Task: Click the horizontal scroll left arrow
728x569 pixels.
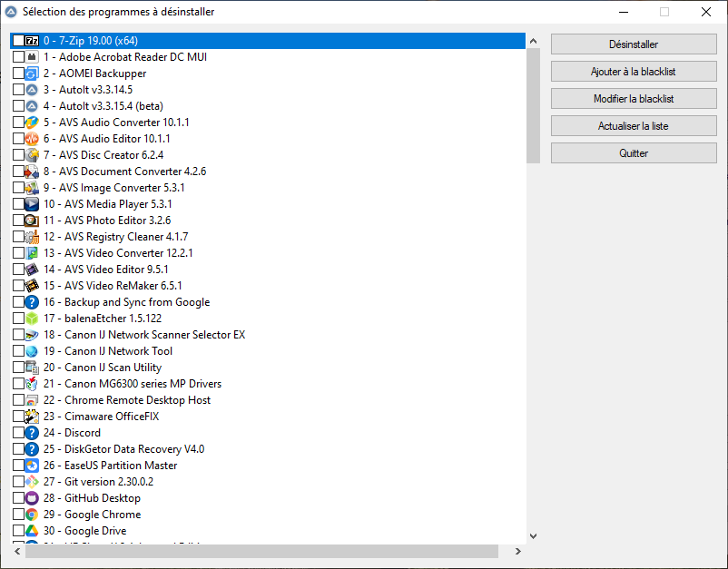Action: point(17,552)
